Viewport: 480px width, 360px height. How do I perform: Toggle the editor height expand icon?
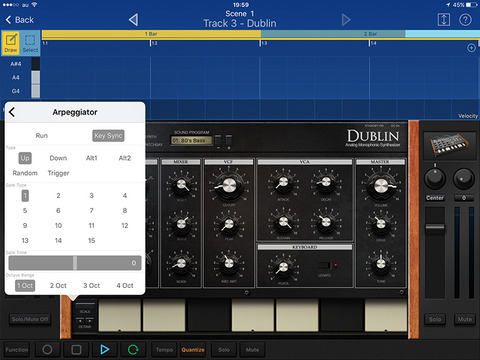(444, 20)
